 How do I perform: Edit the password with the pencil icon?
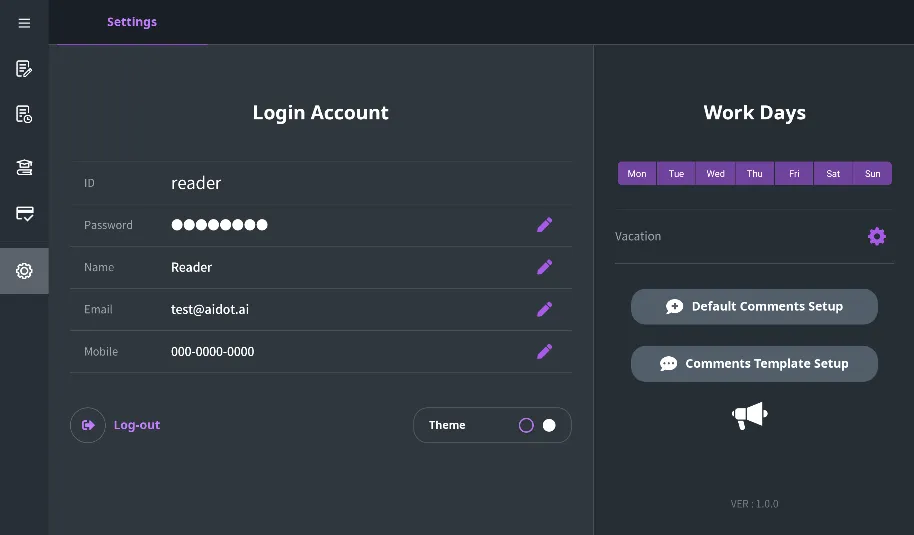coord(544,225)
